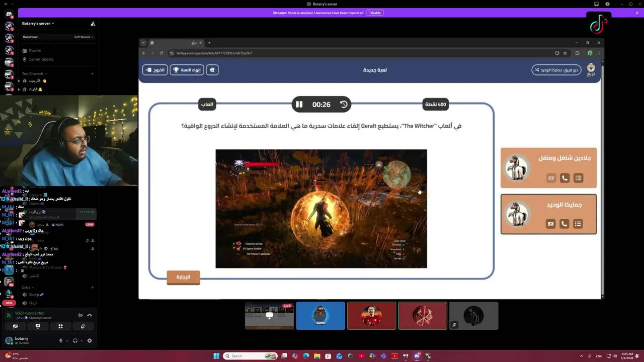Reload the page in the shared browser
Image resolution: width=644 pixels, height=362 pixels.
pos(161,53)
